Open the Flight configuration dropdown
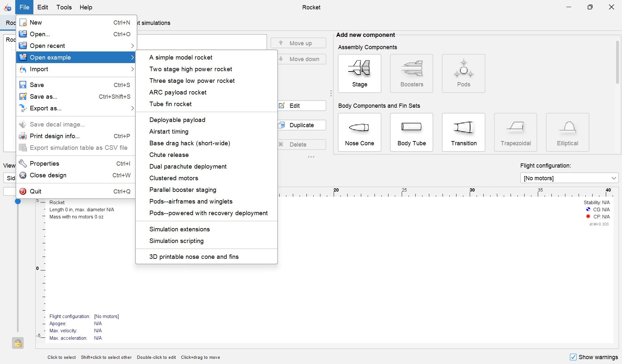Screen dimensions: 622x364 tap(569, 178)
